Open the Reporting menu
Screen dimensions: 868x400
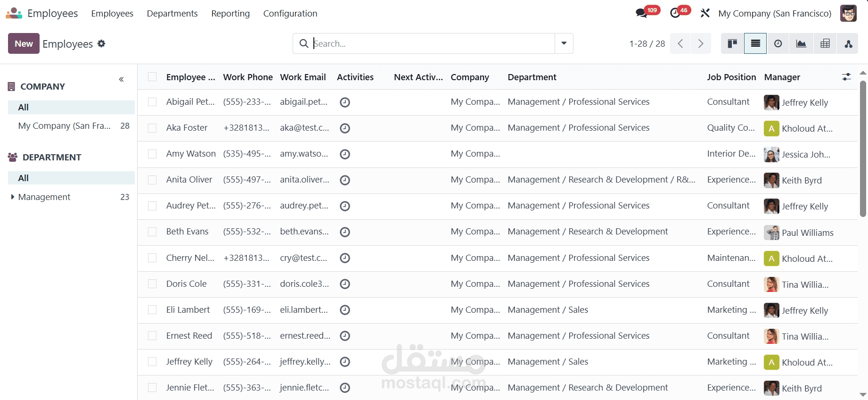click(x=230, y=13)
